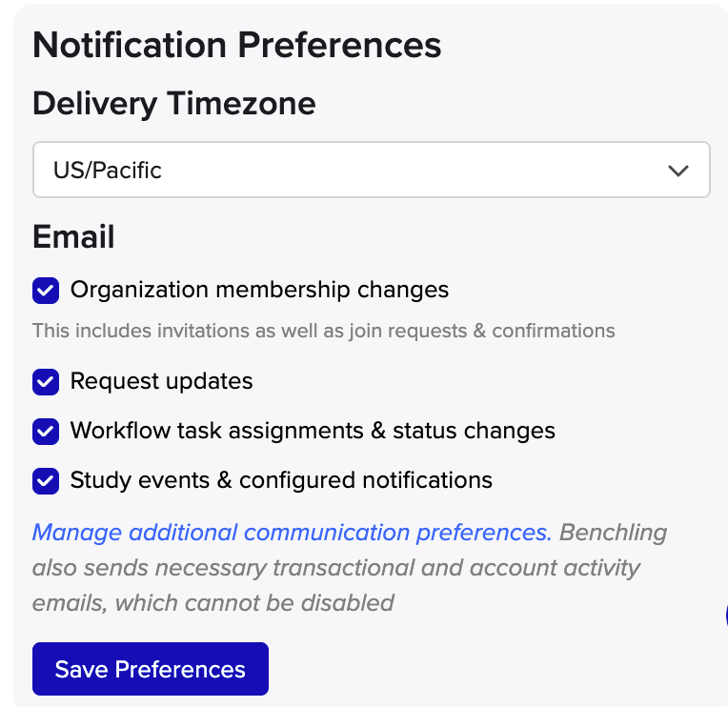Click the Notification Preferences heading
This screenshot has height=707, width=728.
pyautogui.click(x=237, y=45)
